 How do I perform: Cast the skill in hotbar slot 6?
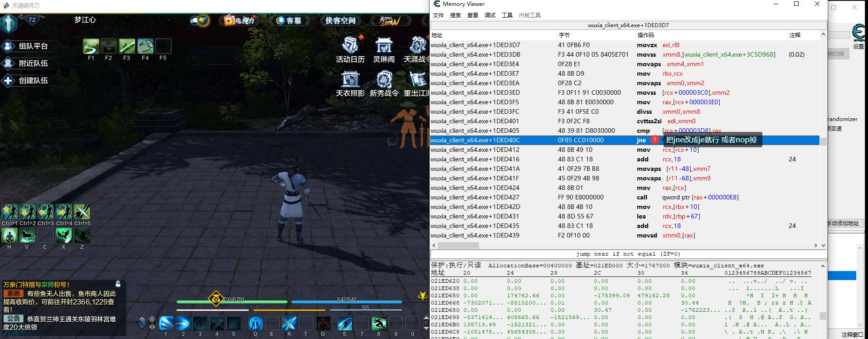[x=345, y=323]
